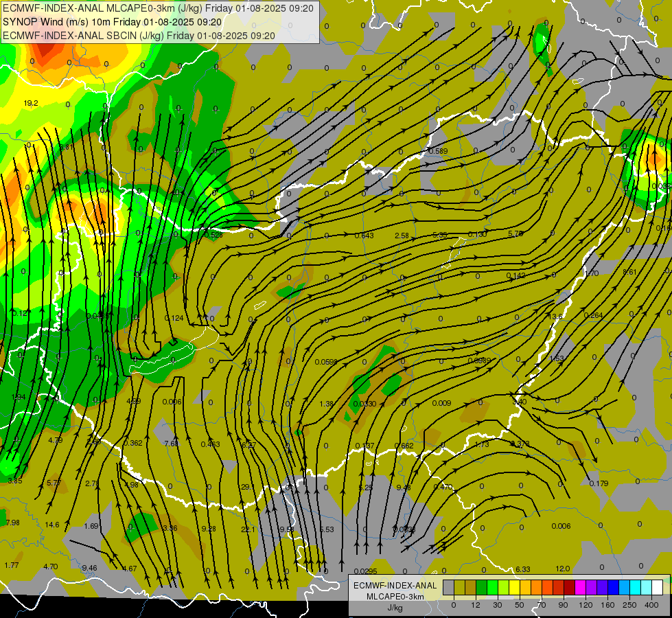The height and width of the screenshot is (618, 672).
Task: Click the map value 19.2
Action: [x=31, y=103]
